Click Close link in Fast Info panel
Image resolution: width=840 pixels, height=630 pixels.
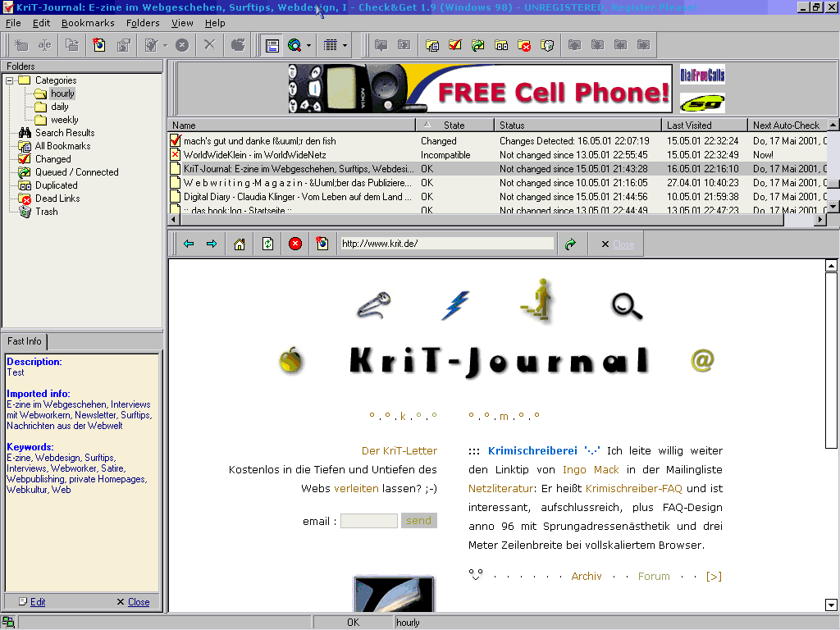point(139,602)
